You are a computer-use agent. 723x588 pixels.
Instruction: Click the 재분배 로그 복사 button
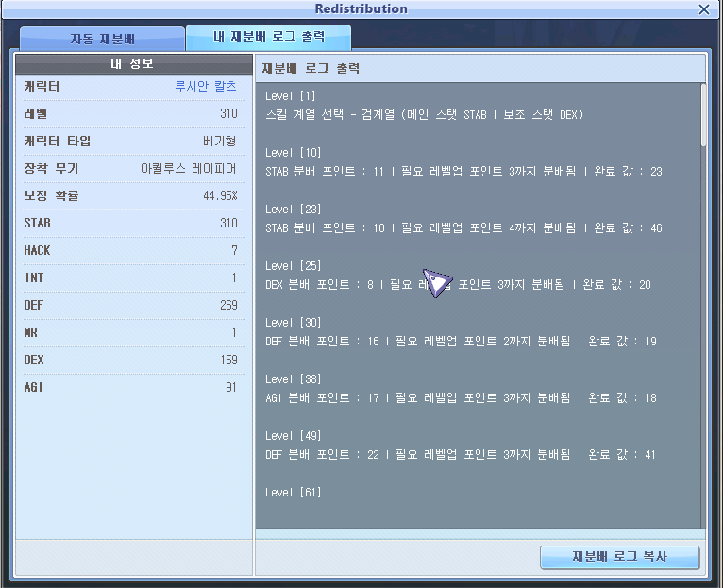point(619,557)
